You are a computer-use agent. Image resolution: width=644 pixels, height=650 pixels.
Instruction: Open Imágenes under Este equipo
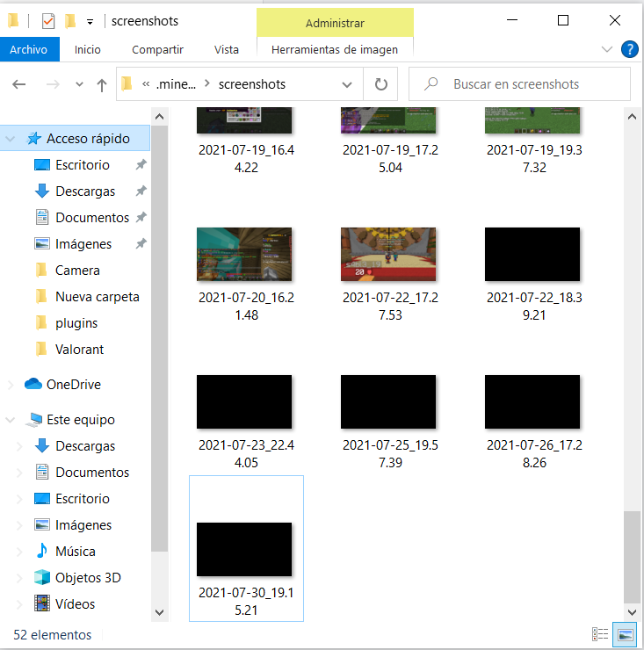point(83,524)
